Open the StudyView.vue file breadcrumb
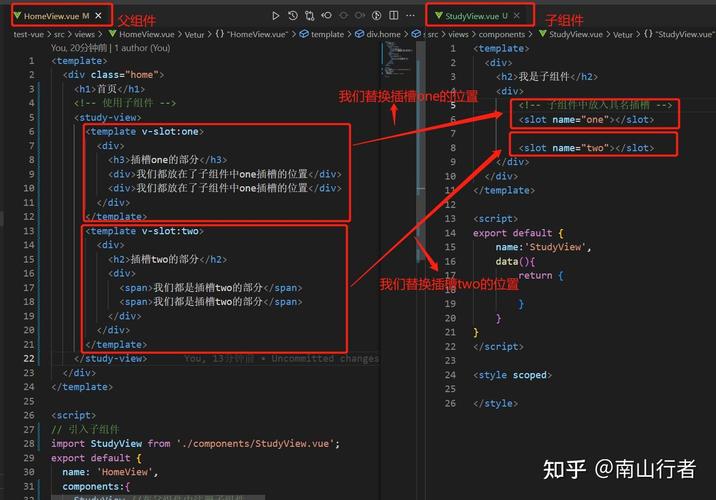Screen dimensions: 716x500 [571, 34]
